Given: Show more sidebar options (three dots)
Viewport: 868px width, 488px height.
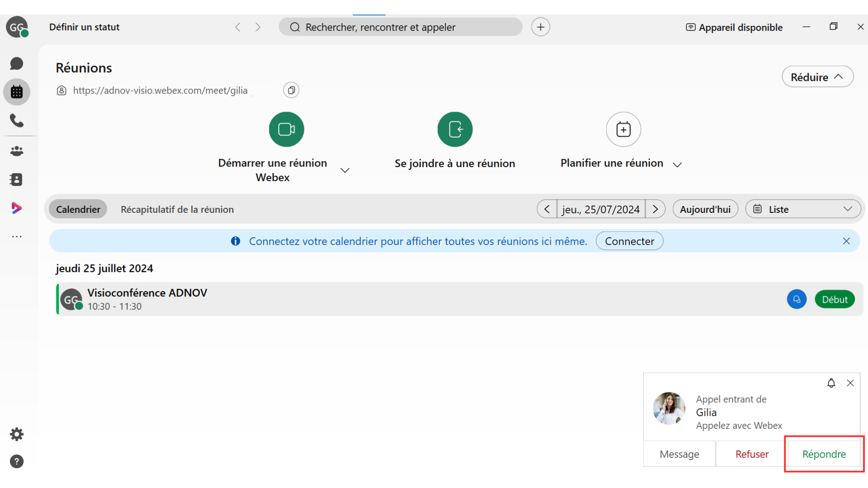Looking at the screenshot, I should point(17,236).
